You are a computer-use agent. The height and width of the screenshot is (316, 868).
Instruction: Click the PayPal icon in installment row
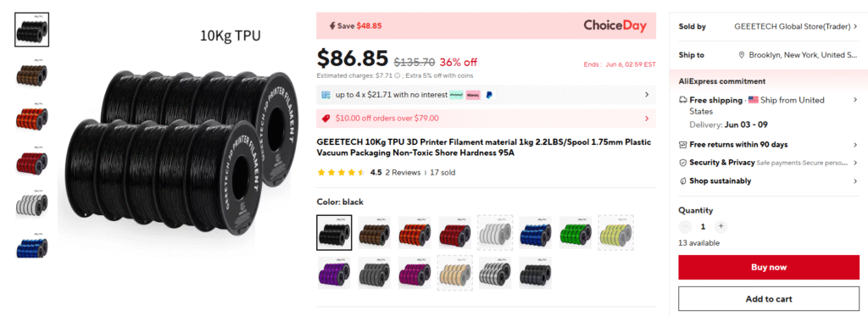(489, 95)
